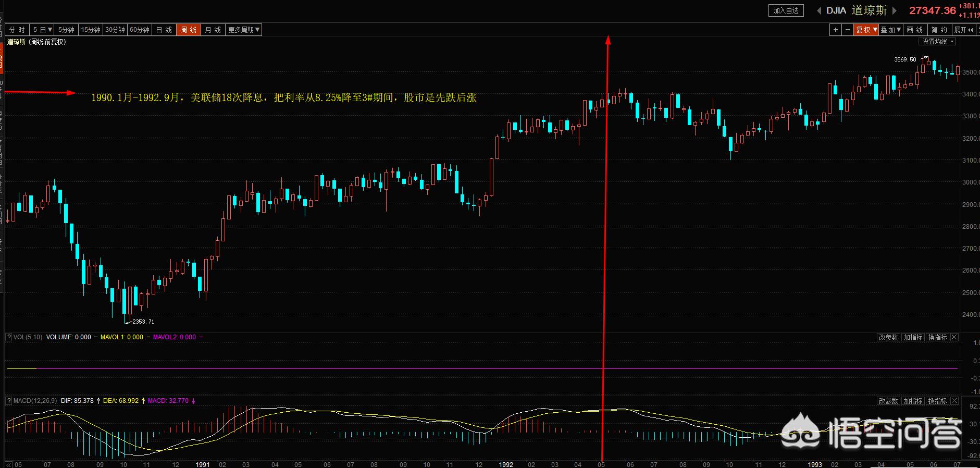Open the 复权 adjustment dropdown

867,30
